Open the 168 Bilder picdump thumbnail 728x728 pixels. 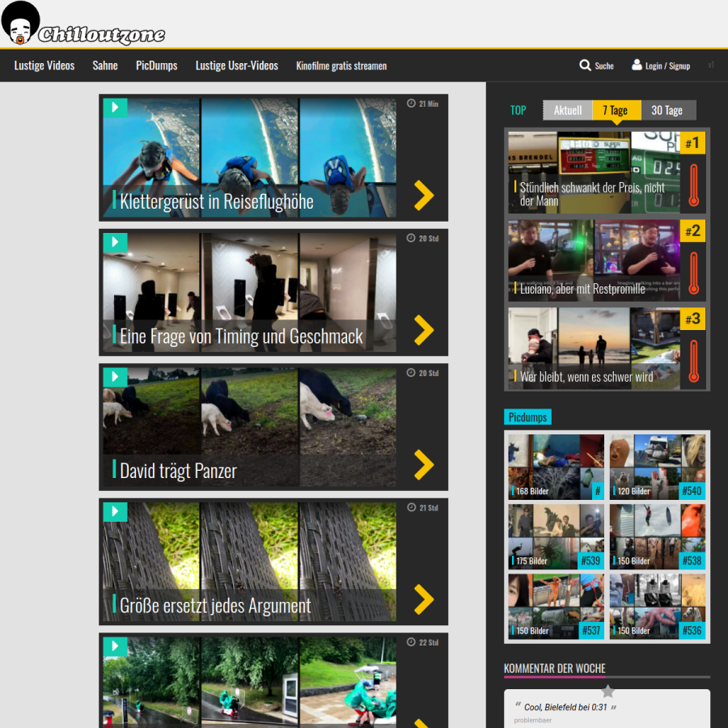557,467
